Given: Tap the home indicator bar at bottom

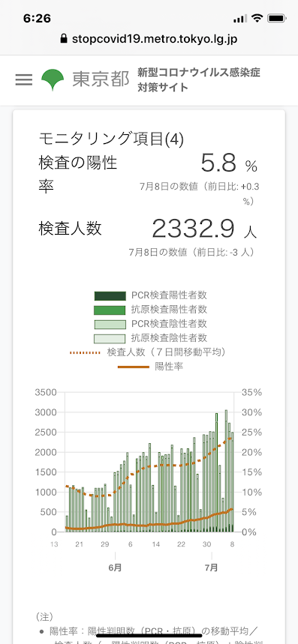Looking at the screenshot, I should pyautogui.click(x=149, y=636).
